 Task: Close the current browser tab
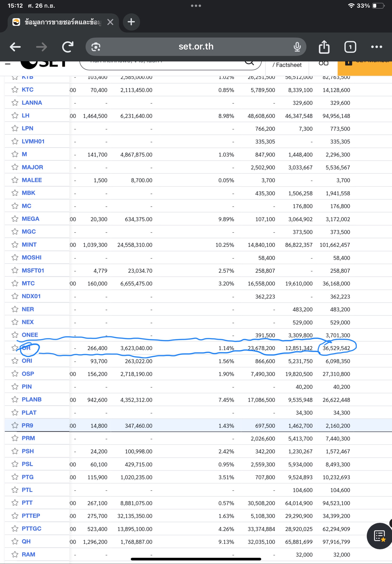tap(110, 22)
